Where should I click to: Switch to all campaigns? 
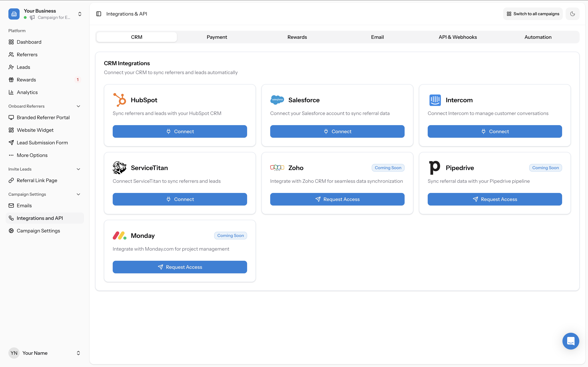(533, 14)
